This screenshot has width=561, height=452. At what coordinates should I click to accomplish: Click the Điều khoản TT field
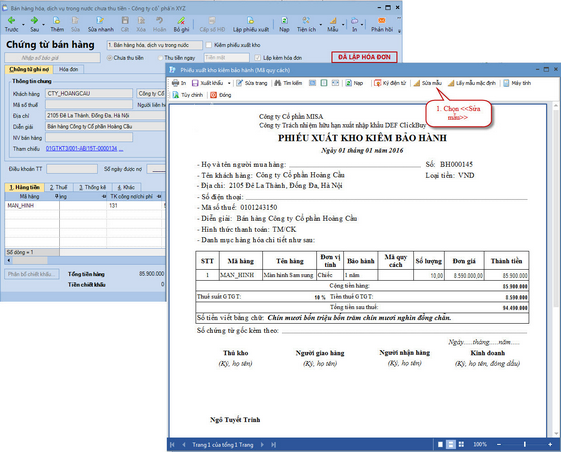[x=72, y=169]
